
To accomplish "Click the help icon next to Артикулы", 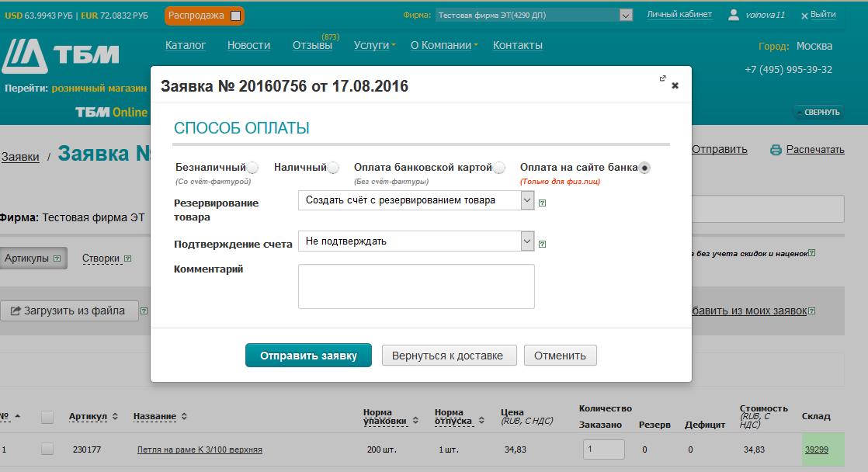I will coord(57,259).
